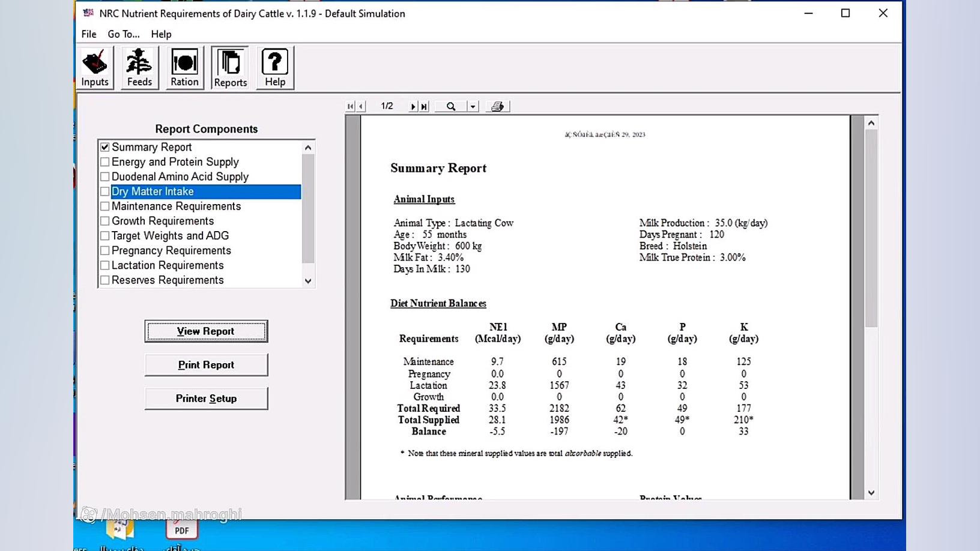The height and width of the screenshot is (551, 980).
Task: Click the components list scroll down arrow
Action: click(x=308, y=281)
